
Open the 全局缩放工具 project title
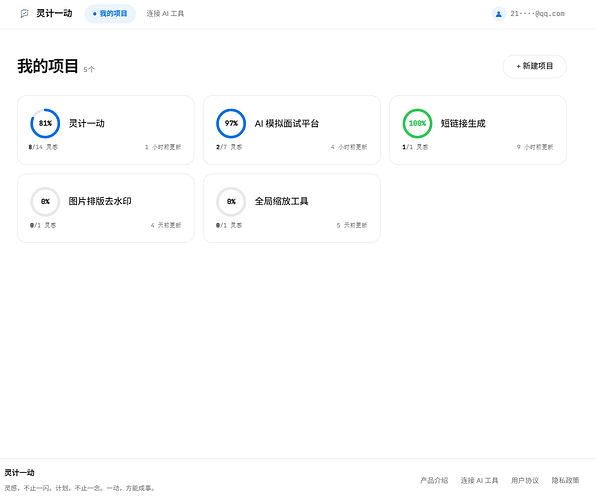coord(281,201)
